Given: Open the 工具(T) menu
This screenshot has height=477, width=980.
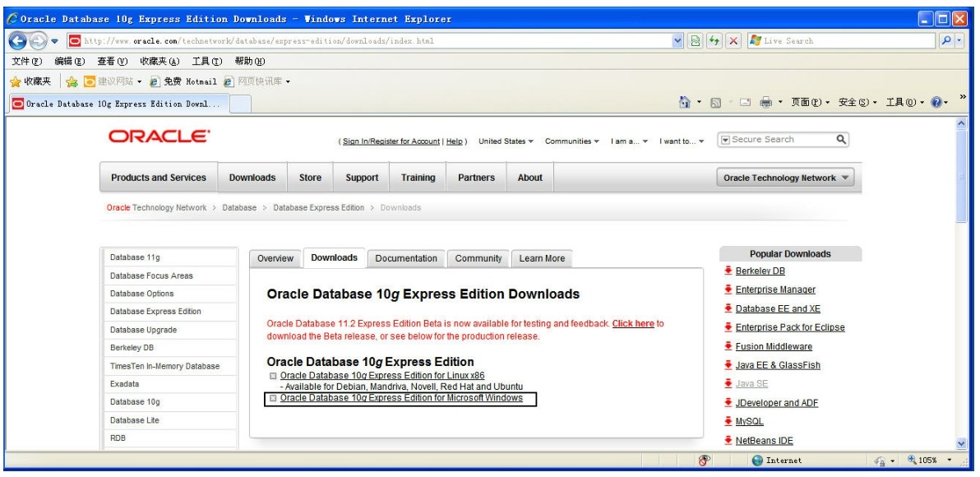Looking at the screenshot, I should point(207,61).
